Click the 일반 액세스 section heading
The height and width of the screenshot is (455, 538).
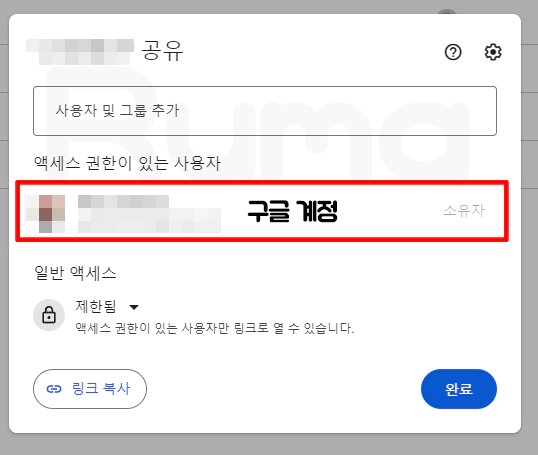pos(75,273)
